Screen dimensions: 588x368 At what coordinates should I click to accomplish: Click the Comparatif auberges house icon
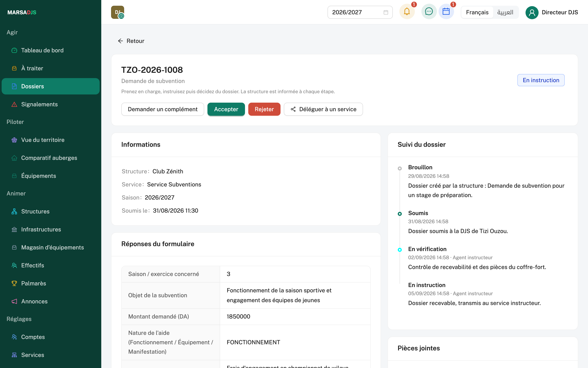[14, 158]
